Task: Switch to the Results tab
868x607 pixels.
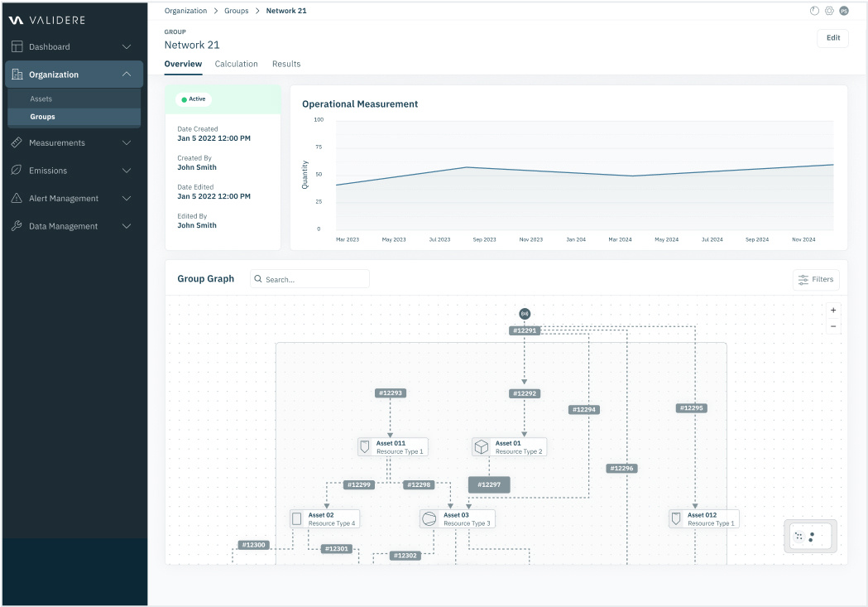Action: coord(286,64)
